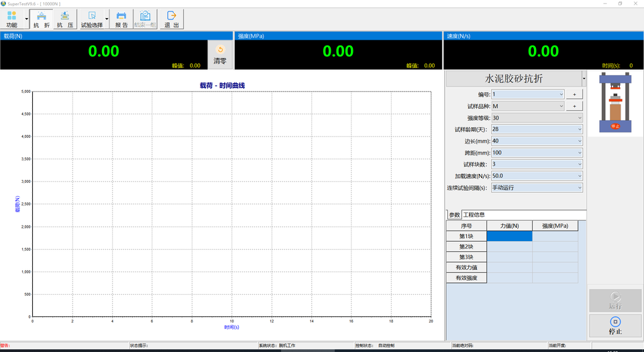Select the 抗折 flexural test mode
This screenshot has width=644, height=352.
[42, 19]
